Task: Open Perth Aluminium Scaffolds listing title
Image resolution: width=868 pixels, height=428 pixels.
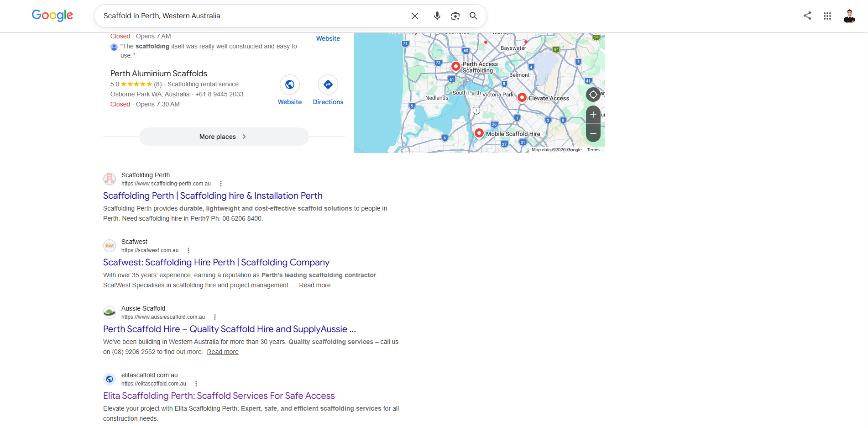Action: [159, 74]
